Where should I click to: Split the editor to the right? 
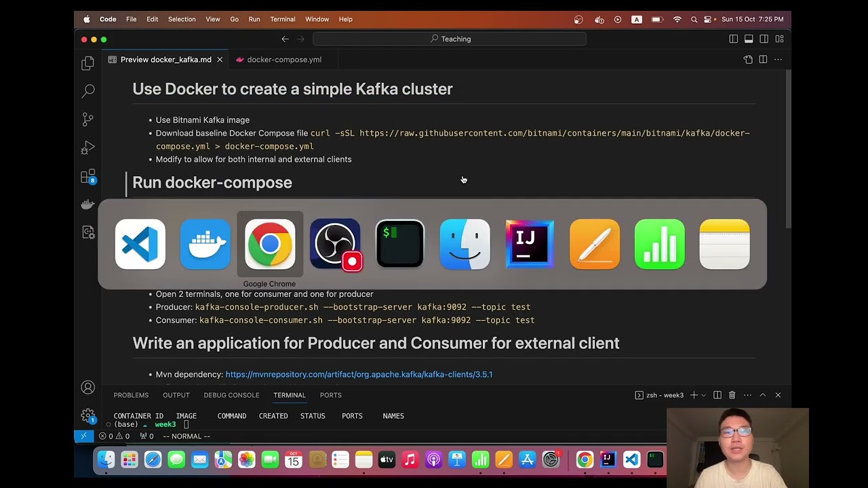[763, 60]
